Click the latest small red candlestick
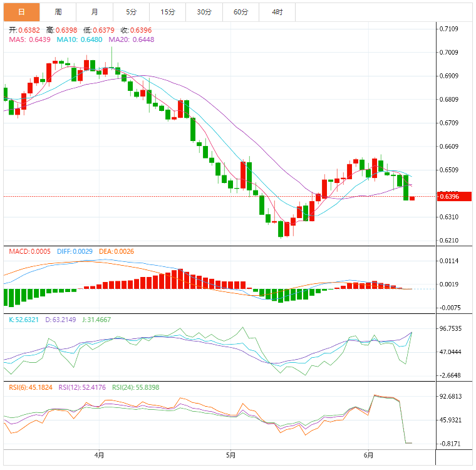 [412, 199]
